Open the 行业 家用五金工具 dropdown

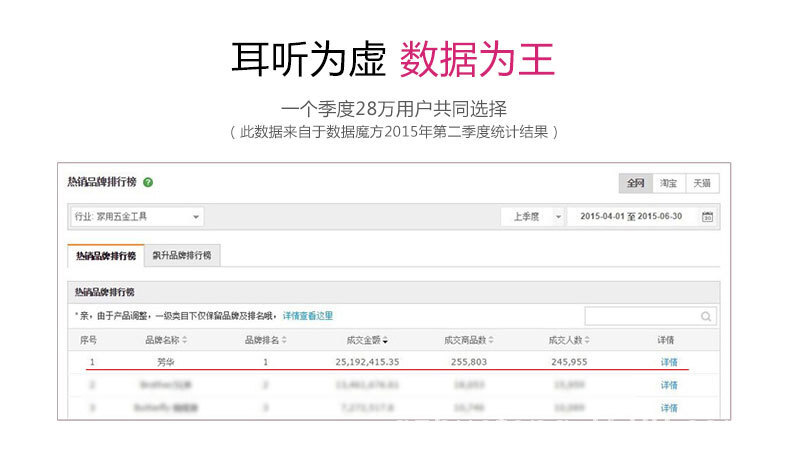click(x=137, y=217)
